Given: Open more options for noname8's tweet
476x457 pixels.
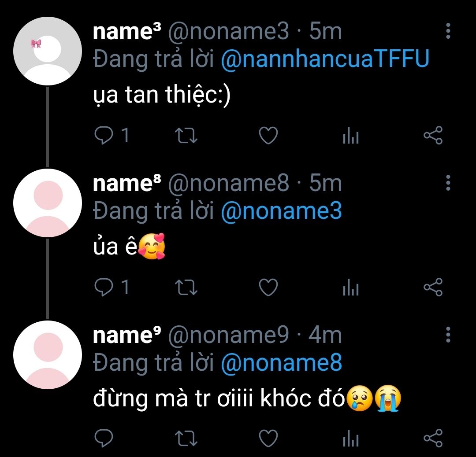Looking at the screenshot, I should (448, 182).
